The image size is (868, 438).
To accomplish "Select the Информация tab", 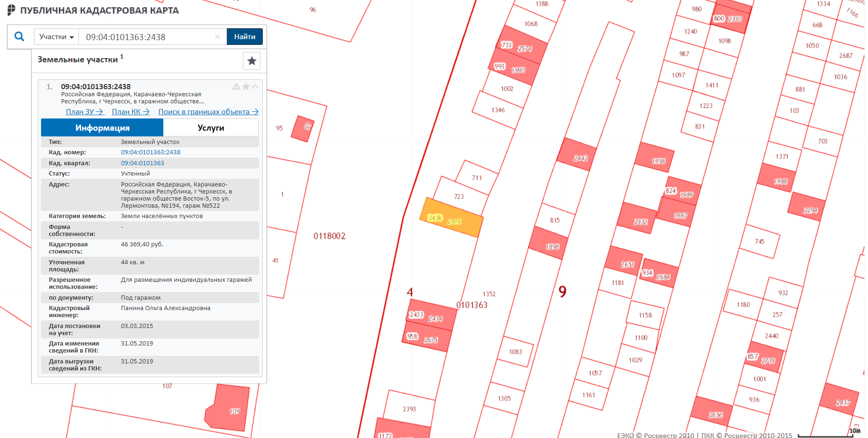I will point(102,128).
